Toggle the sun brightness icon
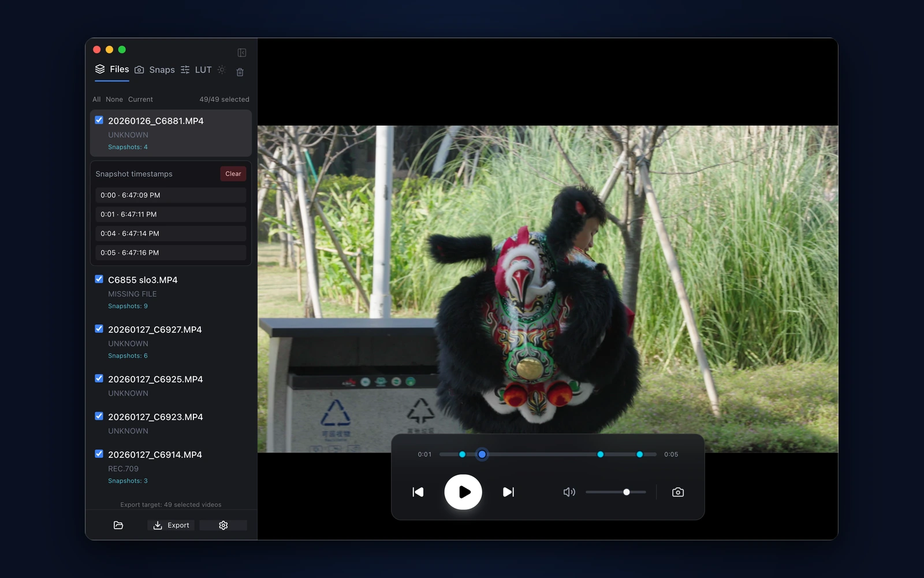 [221, 69]
